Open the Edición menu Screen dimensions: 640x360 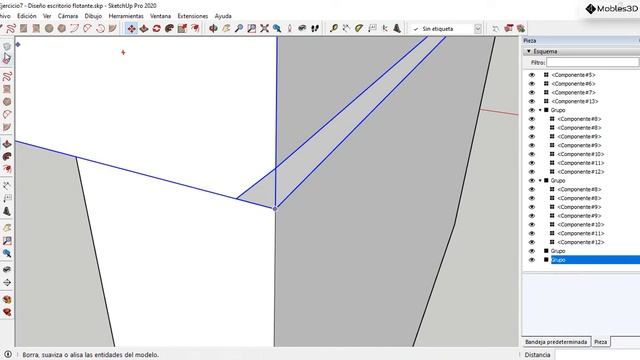(27, 16)
